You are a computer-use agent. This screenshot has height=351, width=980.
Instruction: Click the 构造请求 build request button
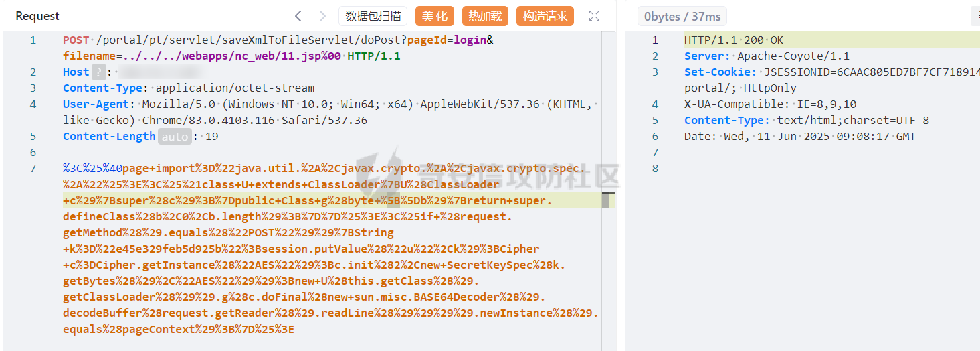coord(545,16)
